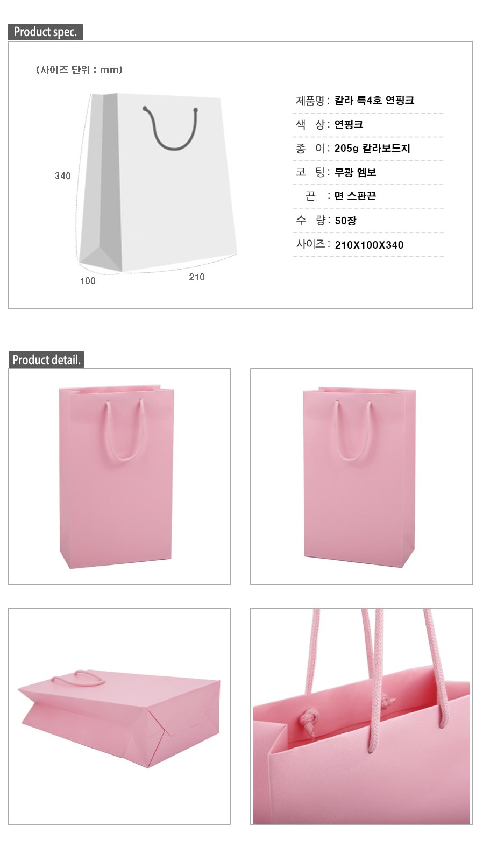Click the handle type 면 스판끈

click(x=355, y=196)
